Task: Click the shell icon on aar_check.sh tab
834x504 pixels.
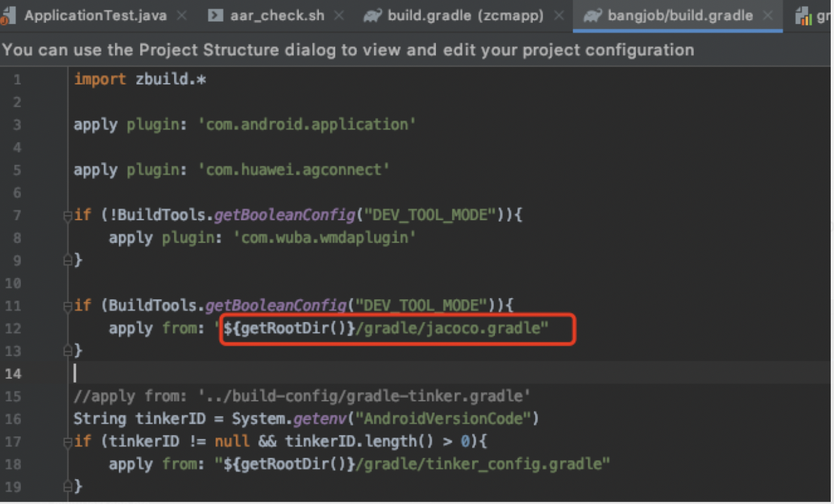Action: pyautogui.click(x=216, y=16)
